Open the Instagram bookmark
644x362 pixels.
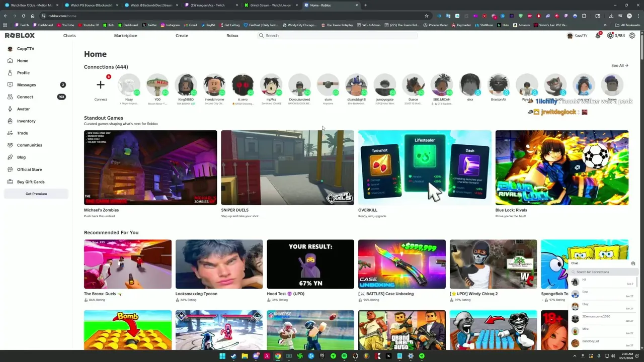coord(170,25)
